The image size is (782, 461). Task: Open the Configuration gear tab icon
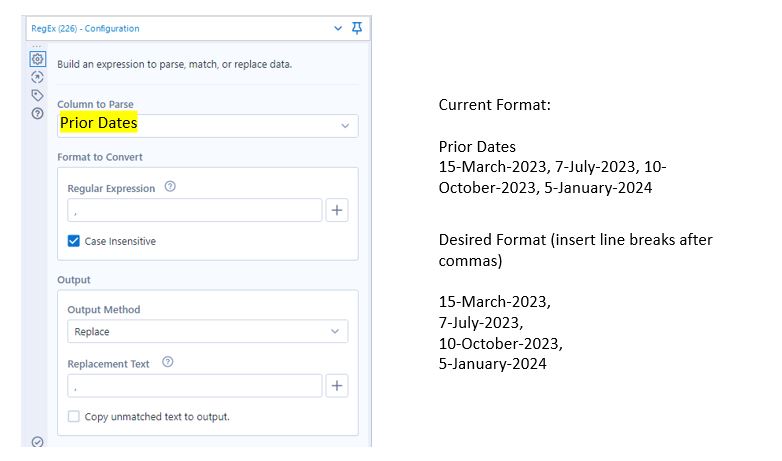(x=38, y=59)
